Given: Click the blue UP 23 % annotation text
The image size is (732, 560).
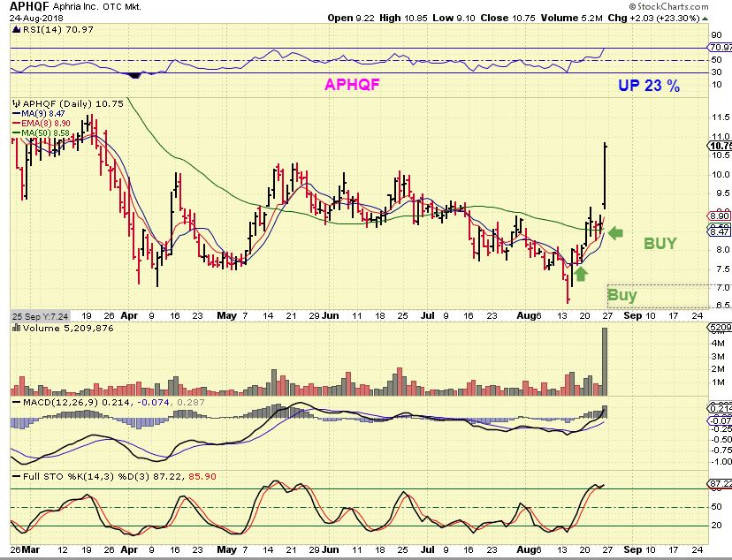Looking at the screenshot, I should tap(649, 86).
